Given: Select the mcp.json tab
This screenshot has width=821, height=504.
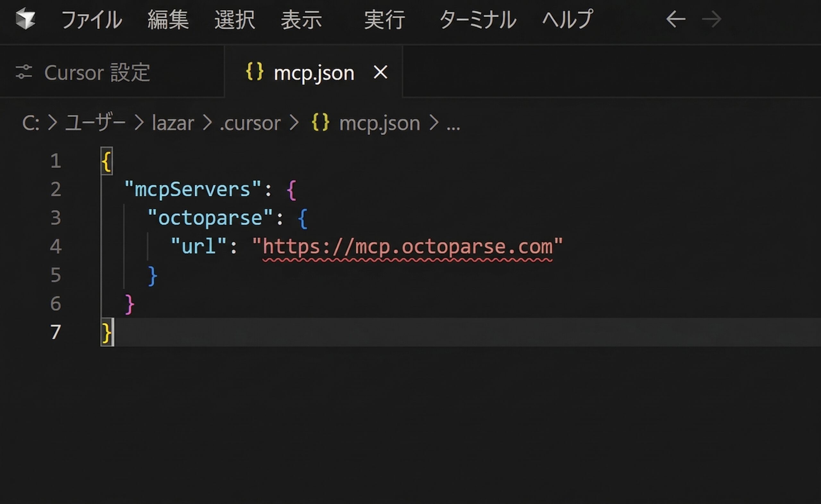Looking at the screenshot, I should 314,72.
